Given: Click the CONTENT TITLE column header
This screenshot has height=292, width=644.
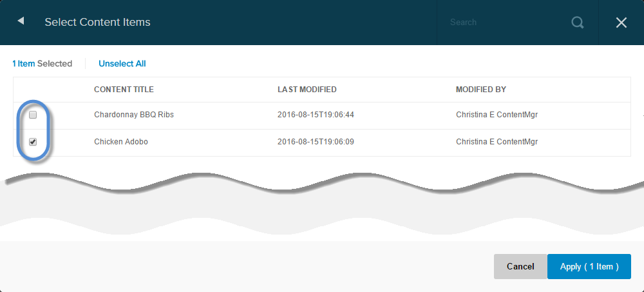Looking at the screenshot, I should [x=124, y=90].
